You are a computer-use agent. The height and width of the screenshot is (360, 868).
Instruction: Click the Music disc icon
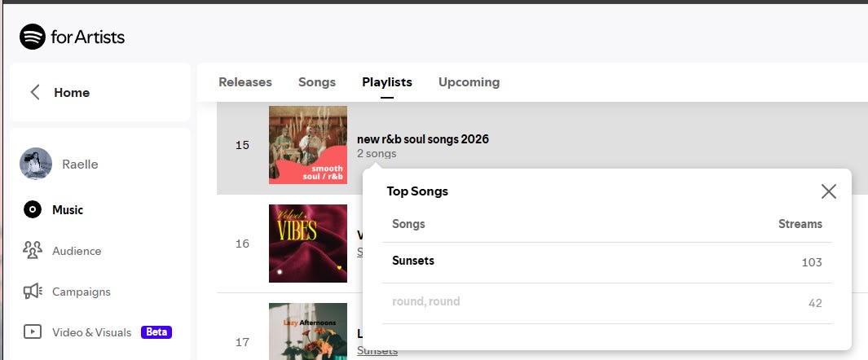pos(33,209)
